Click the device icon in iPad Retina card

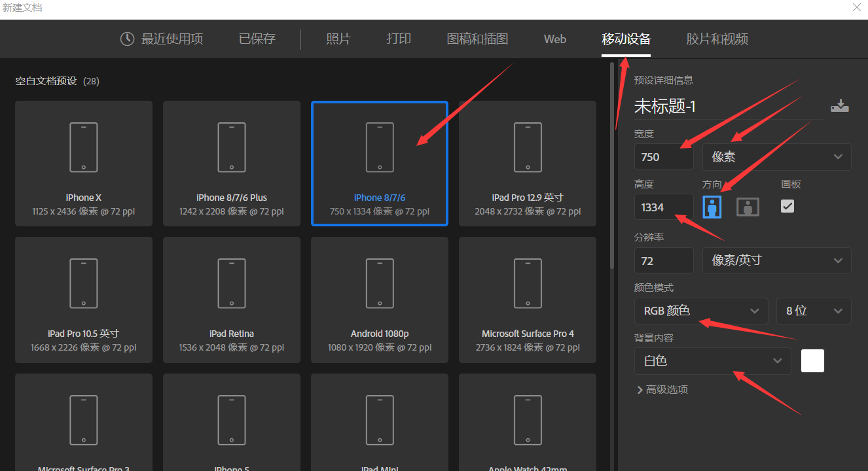tap(232, 283)
